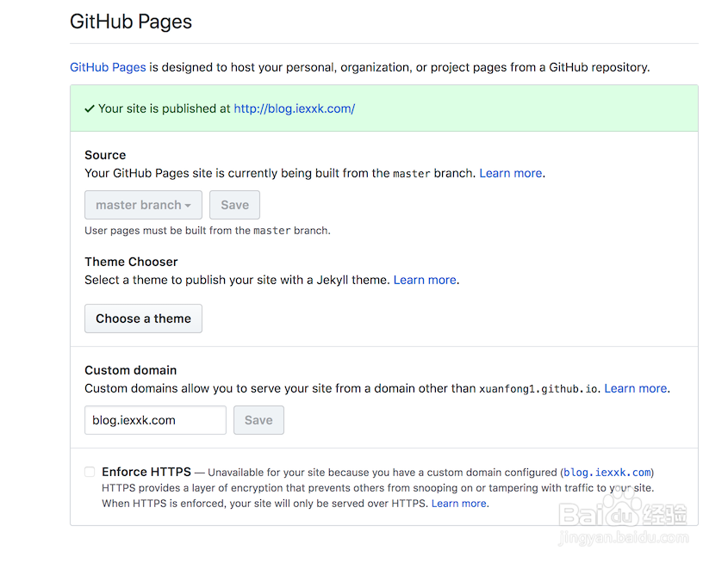Click blog.iexxk.com code link in HTTPS note
728x563 pixels.
pyautogui.click(x=607, y=473)
